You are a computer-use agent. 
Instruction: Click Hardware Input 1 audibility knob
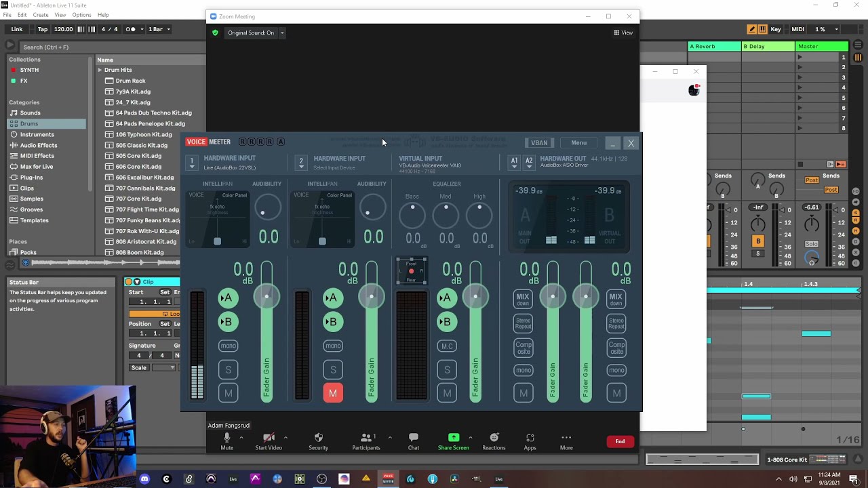pos(267,207)
